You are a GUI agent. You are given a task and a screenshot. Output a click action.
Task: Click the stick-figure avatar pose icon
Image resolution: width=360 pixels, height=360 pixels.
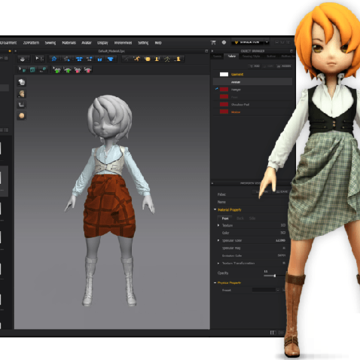tap(167, 59)
